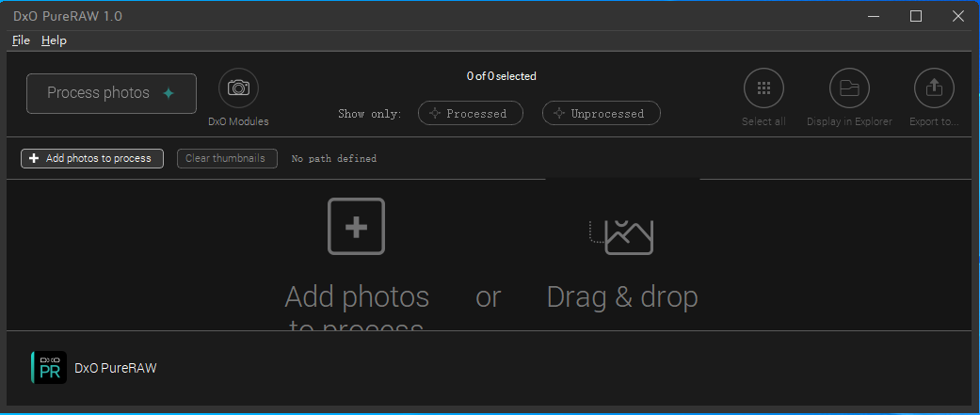Click the Display in Explorer folder icon
Screen dimensions: 980x415
click(x=849, y=88)
